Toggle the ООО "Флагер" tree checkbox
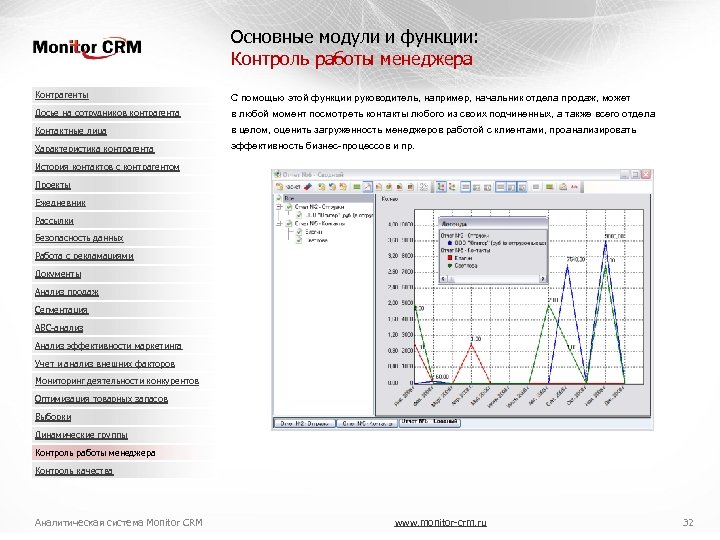 tap(299, 215)
